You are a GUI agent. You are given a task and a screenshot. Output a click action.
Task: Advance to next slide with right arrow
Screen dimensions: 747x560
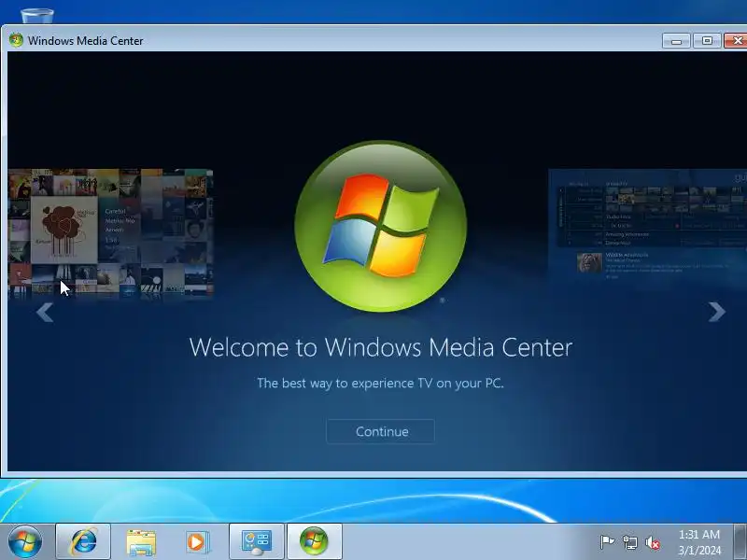(x=716, y=312)
